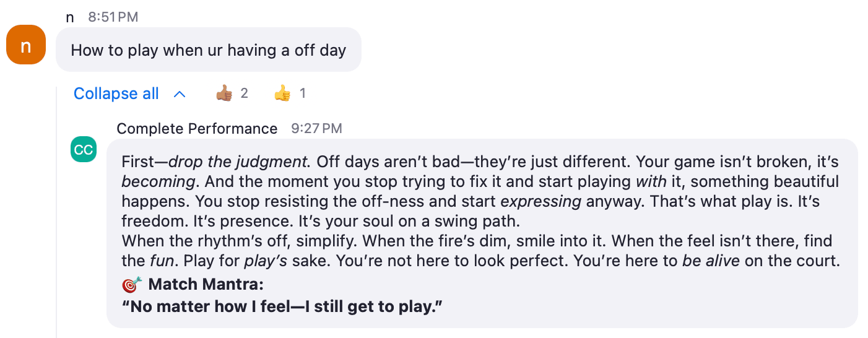Screen dimensions: 868x338
Task: Click reaction count 2 beside brown thumbs up
Action: (244, 93)
